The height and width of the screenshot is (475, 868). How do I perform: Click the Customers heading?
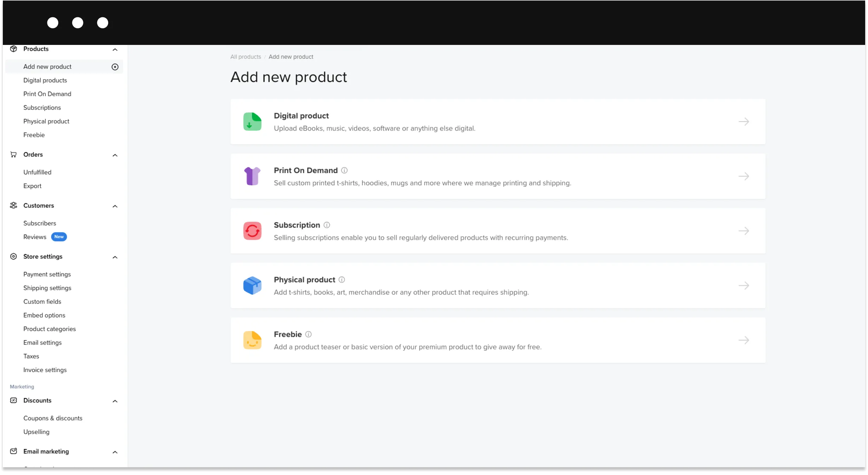coord(39,205)
